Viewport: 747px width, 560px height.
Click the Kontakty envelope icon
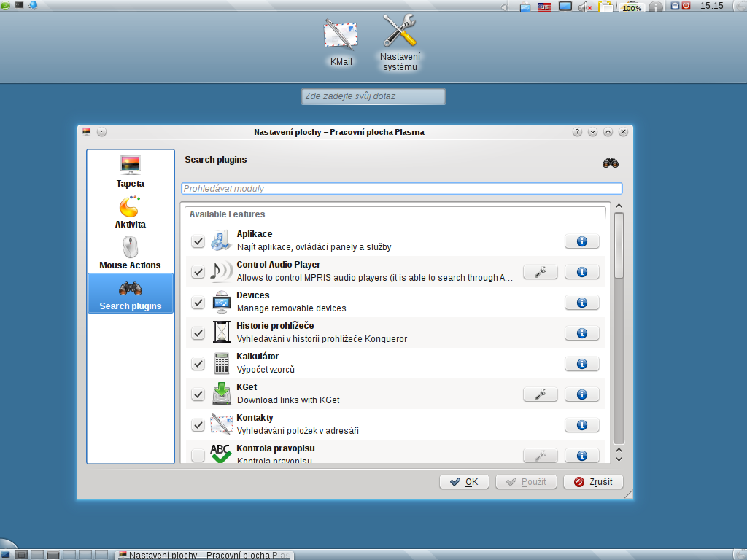tap(221, 424)
